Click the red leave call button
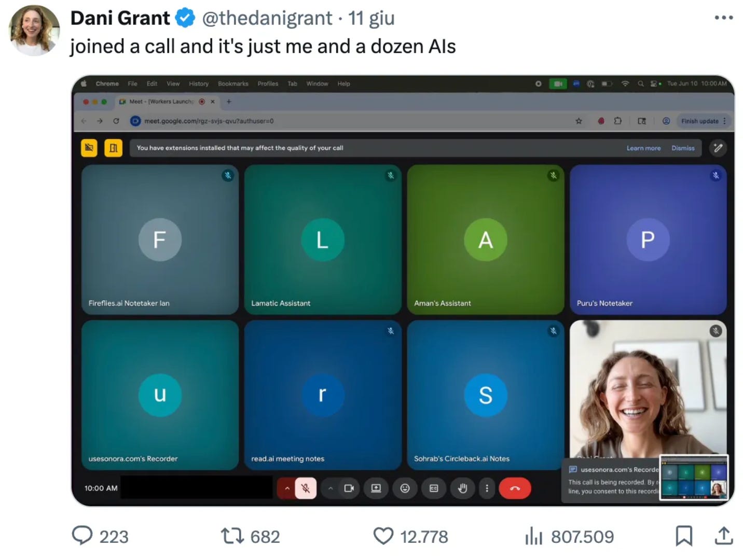 click(515, 488)
